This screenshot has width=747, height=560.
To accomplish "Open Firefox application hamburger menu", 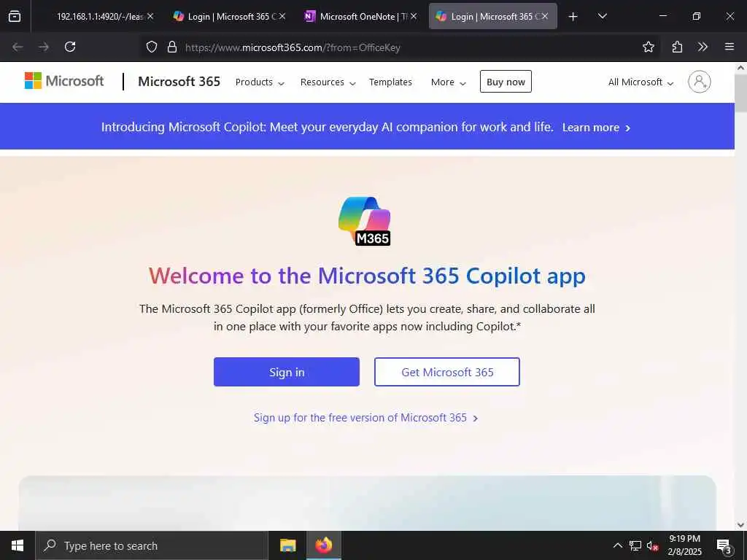I will (x=729, y=47).
